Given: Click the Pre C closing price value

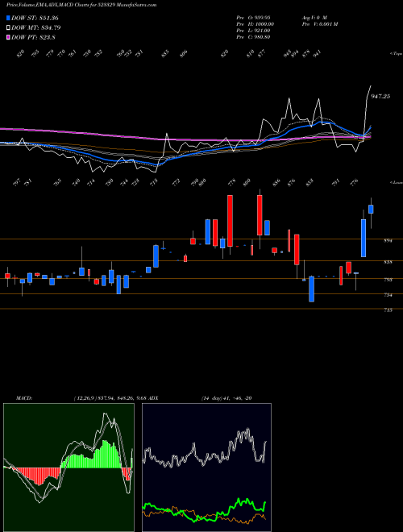Looking at the screenshot, I should click(x=254, y=37).
